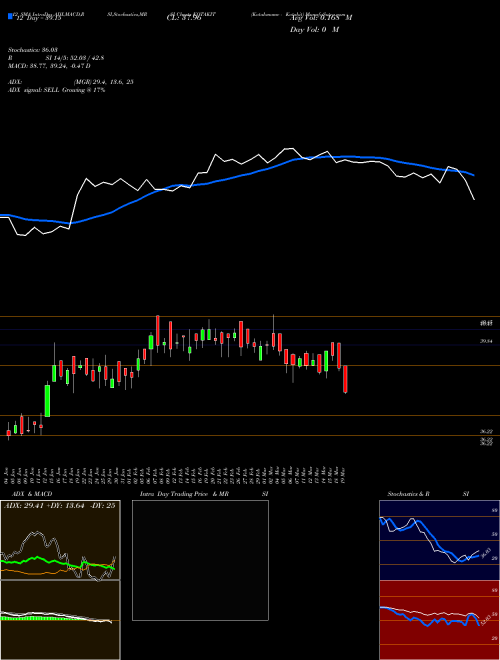The image size is (500, 660).
Task: Click the blue SMA legend square
Action: (10, 16)
